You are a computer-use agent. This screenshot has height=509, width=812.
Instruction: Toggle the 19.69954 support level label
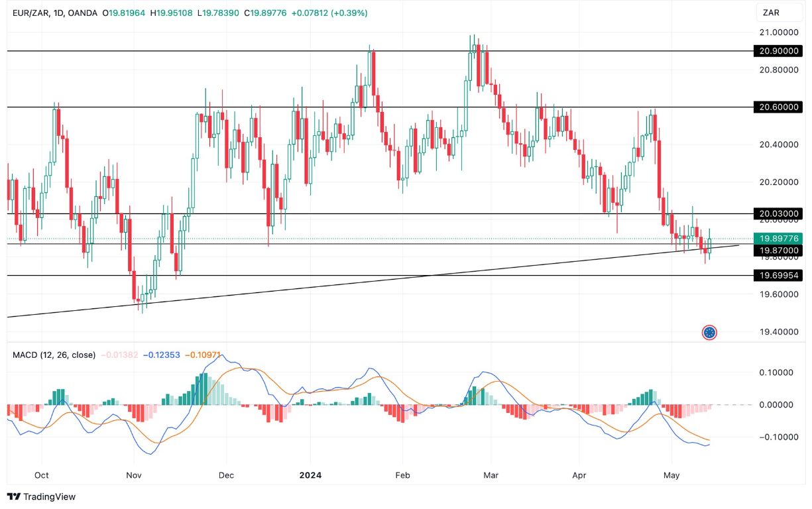pos(777,276)
